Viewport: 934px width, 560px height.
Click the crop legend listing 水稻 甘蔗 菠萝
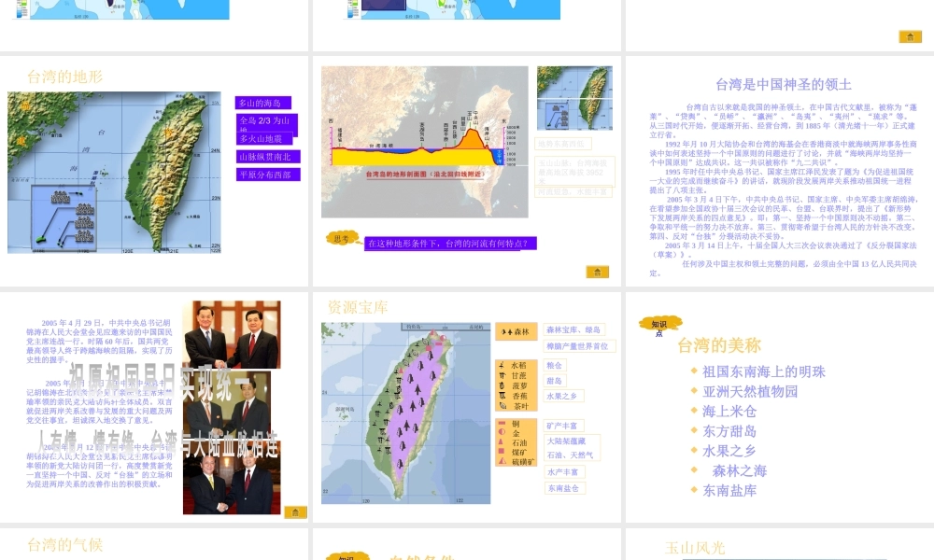[516, 385]
